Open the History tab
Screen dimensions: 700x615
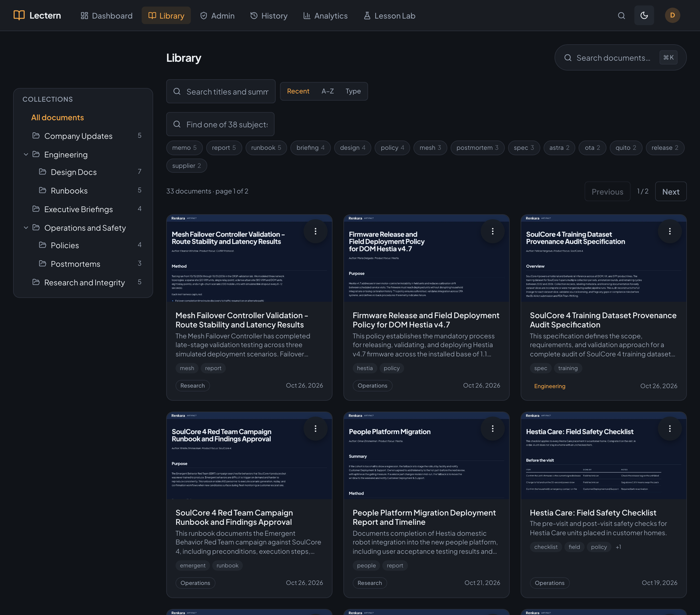point(269,16)
